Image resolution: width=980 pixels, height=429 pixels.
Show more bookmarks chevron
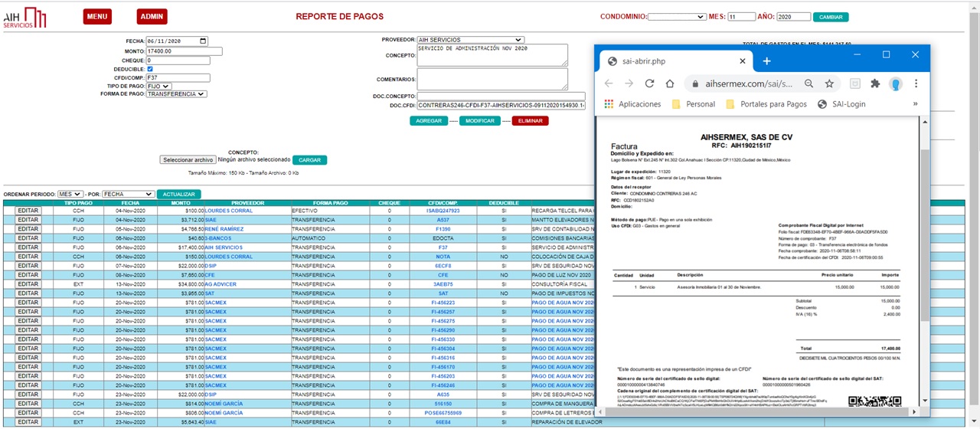915,104
